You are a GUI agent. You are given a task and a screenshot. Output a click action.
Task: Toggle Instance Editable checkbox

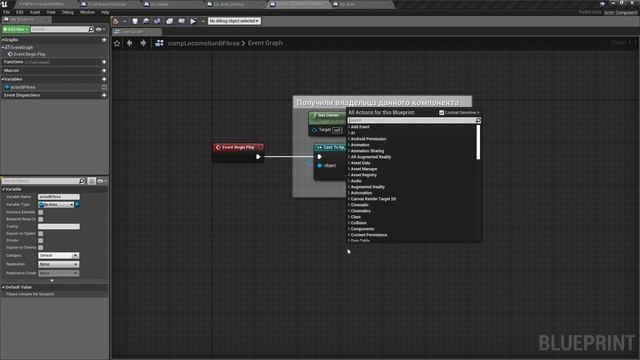(40, 212)
